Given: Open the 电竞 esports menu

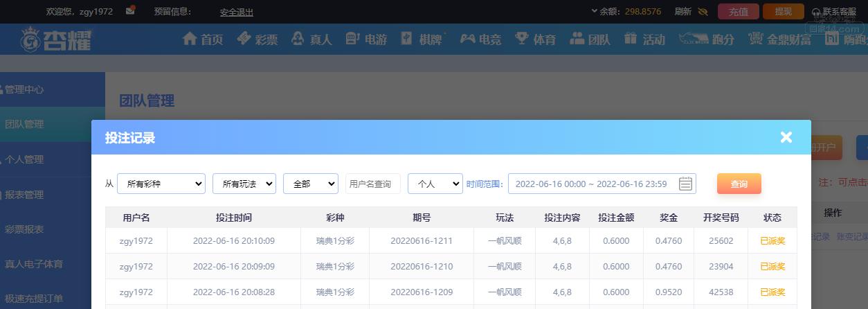Looking at the screenshot, I should point(481,39).
